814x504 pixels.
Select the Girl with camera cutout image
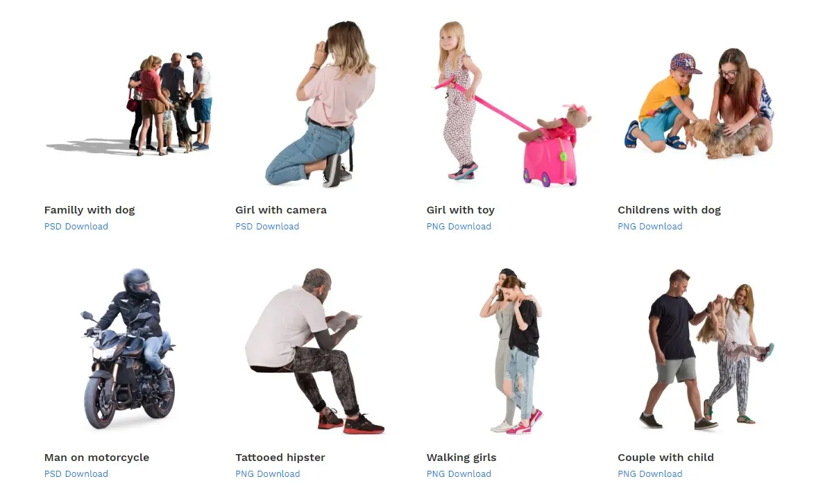point(321,104)
